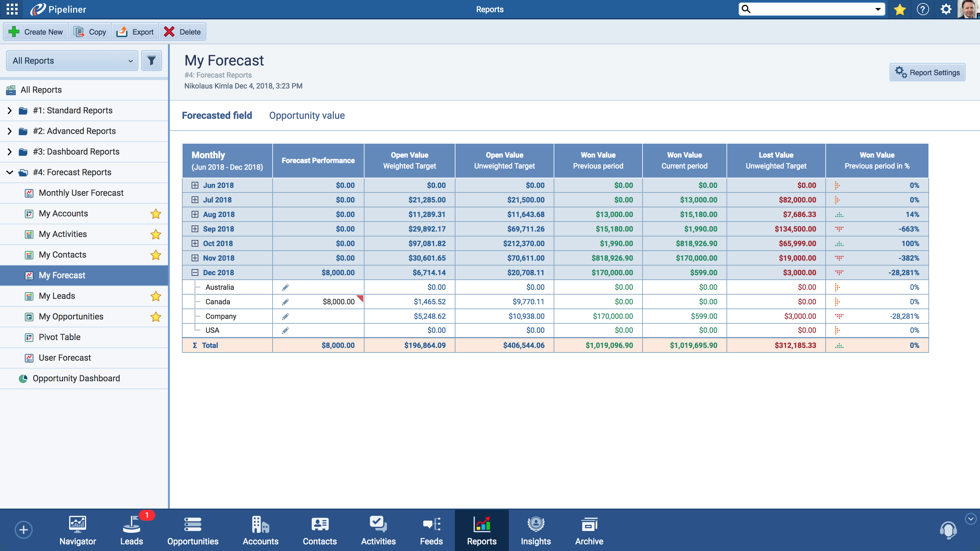Viewport: 980px width, 551px height.
Task: Open Leads from bottom navigation
Action: pyautogui.click(x=132, y=530)
